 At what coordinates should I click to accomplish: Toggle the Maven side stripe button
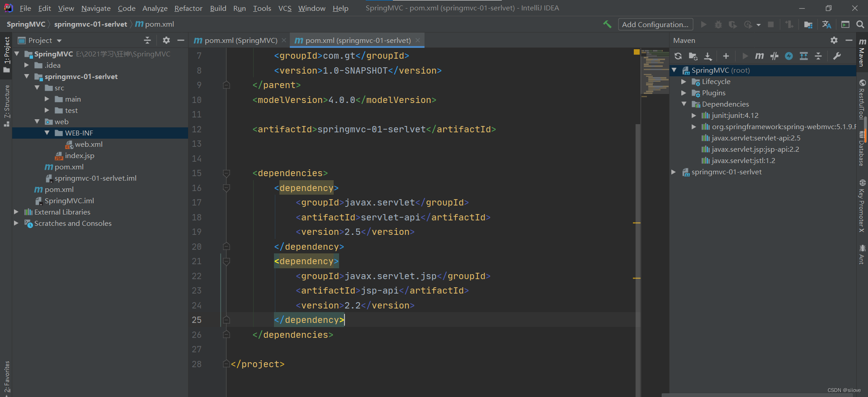coord(862,52)
